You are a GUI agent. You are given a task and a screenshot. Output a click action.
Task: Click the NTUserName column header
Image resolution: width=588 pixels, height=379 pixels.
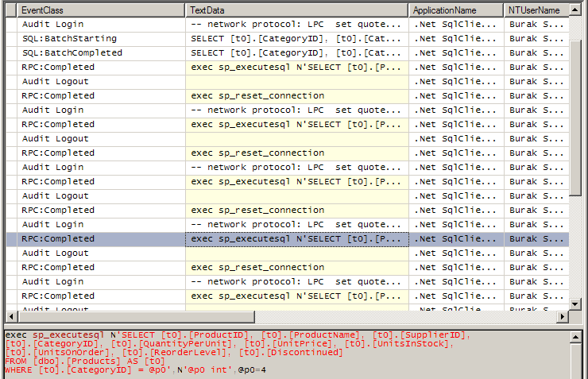[x=536, y=10]
